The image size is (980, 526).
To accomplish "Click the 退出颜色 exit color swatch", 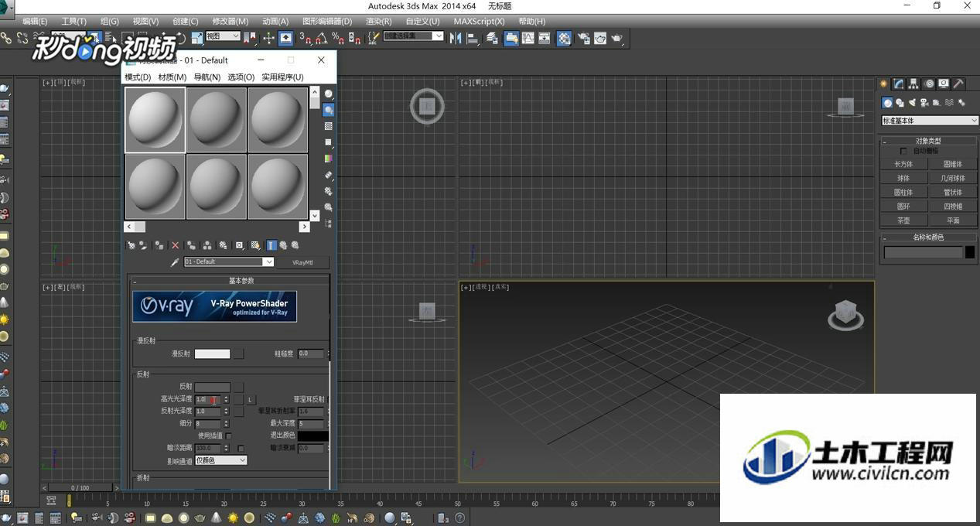I will coord(313,436).
